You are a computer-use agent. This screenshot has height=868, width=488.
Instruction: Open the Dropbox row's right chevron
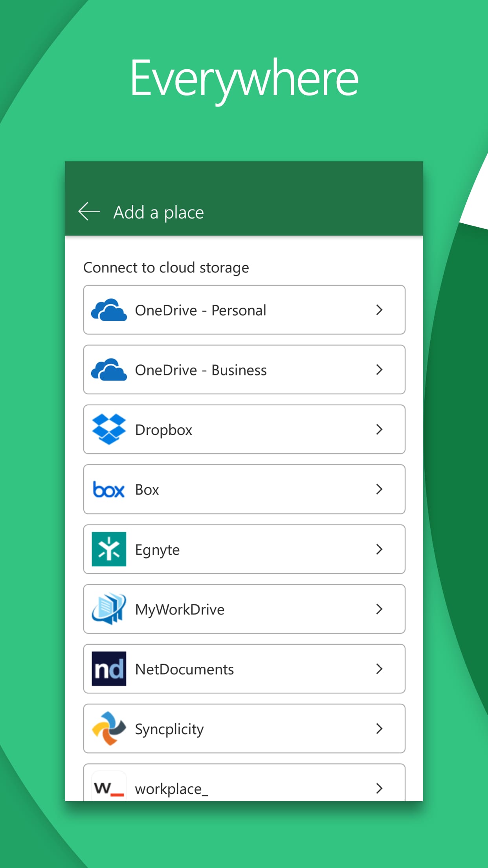click(379, 429)
